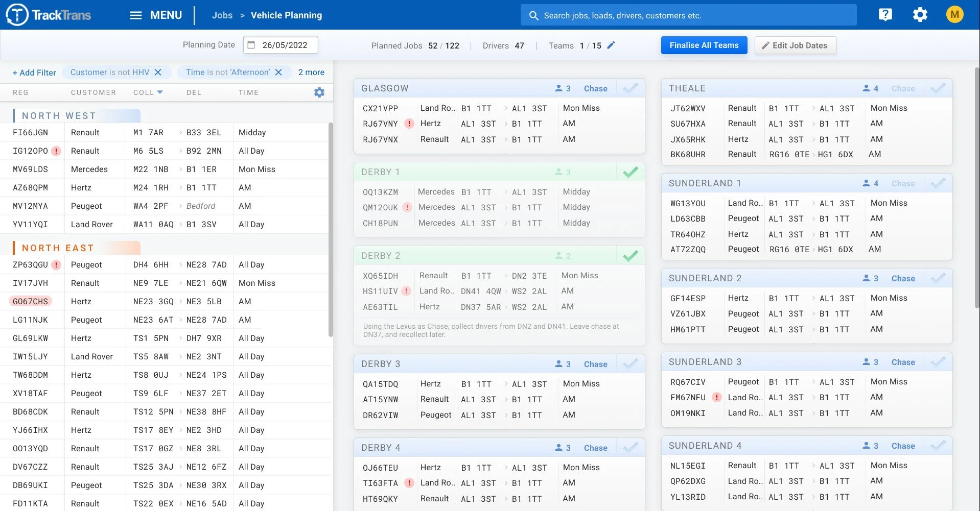Open the hamburger MENU

click(x=156, y=15)
